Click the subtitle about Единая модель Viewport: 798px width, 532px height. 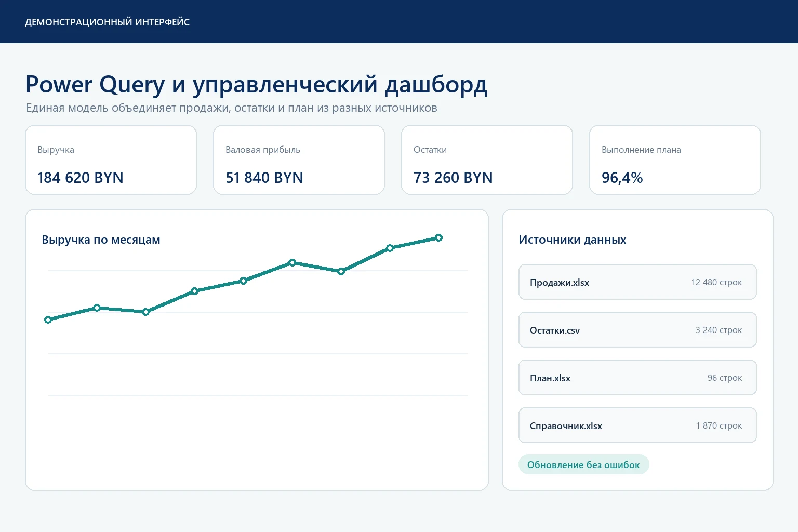232,108
